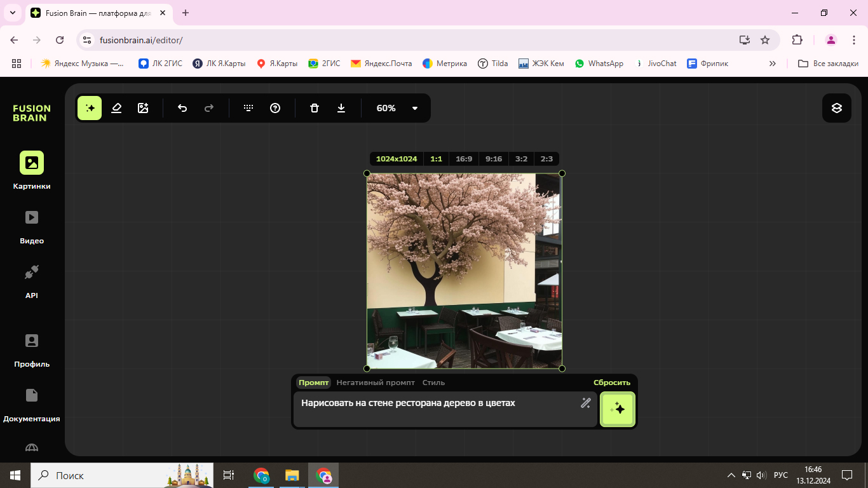This screenshot has height=488, width=868.
Task: Open the ЛК 2ГИС bookmark
Action: pyautogui.click(x=160, y=64)
